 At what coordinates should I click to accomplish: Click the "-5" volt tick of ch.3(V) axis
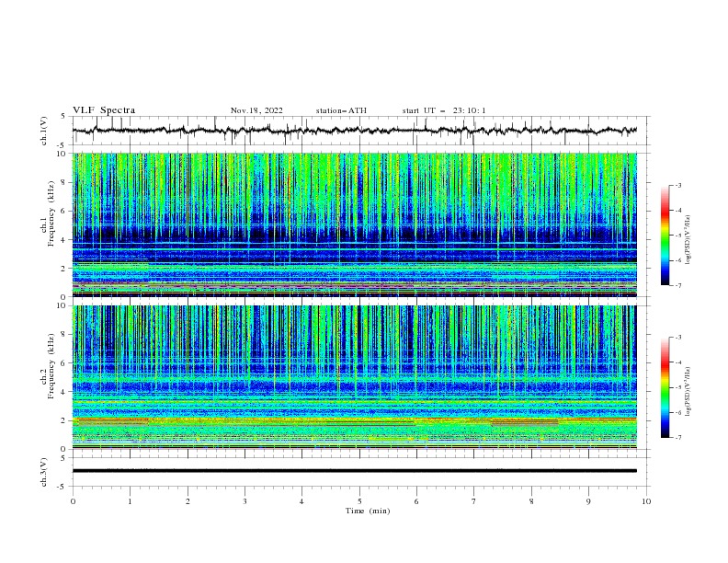tap(62, 487)
